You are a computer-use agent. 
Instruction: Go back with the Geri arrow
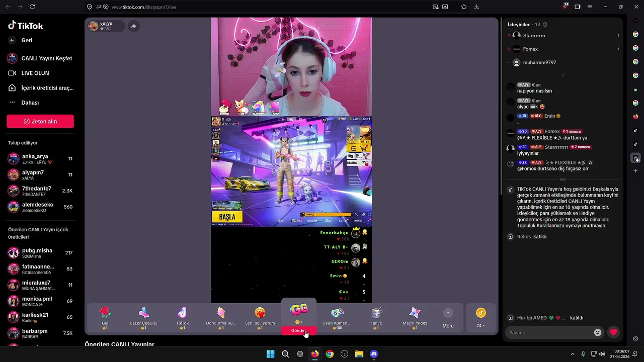point(12,40)
